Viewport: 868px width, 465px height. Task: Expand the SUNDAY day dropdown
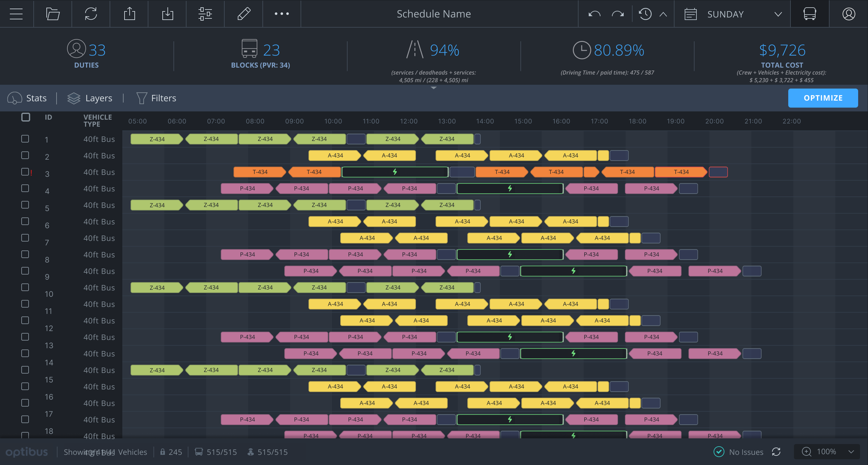[778, 14]
